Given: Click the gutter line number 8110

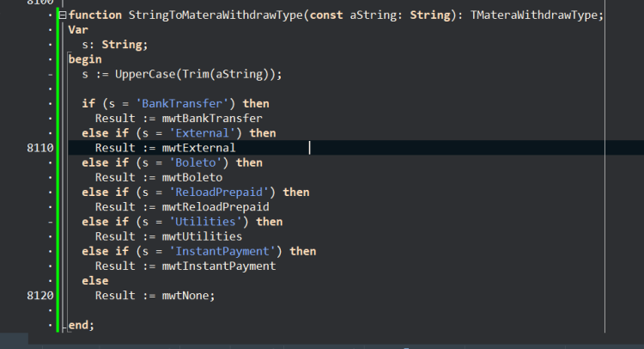Looking at the screenshot, I should [40, 148].
